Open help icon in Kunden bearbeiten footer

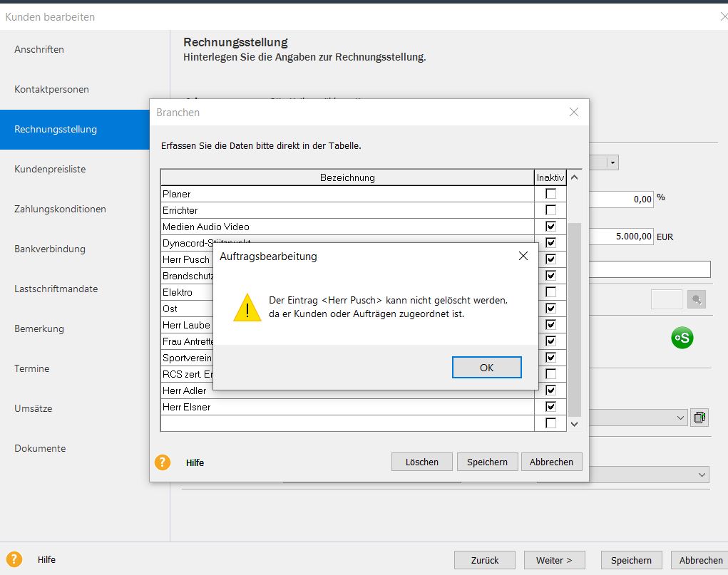pyautogui.click(x=14, y=559)
